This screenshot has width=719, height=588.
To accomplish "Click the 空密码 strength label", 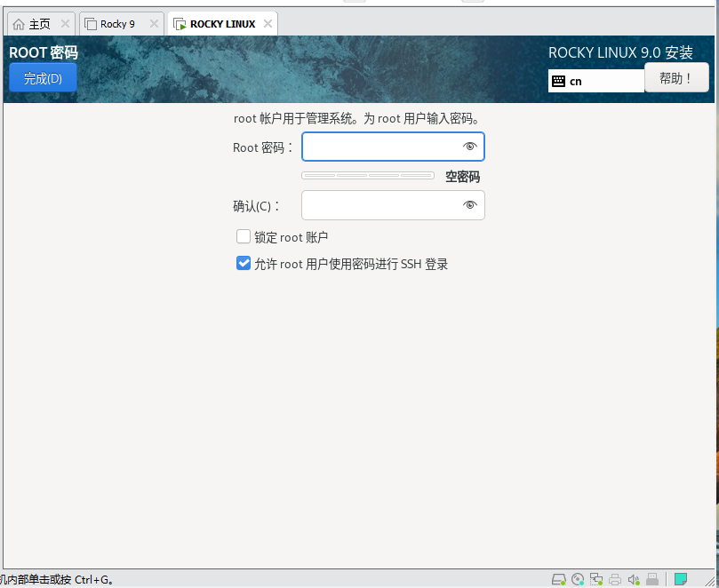I will (462, 177).
